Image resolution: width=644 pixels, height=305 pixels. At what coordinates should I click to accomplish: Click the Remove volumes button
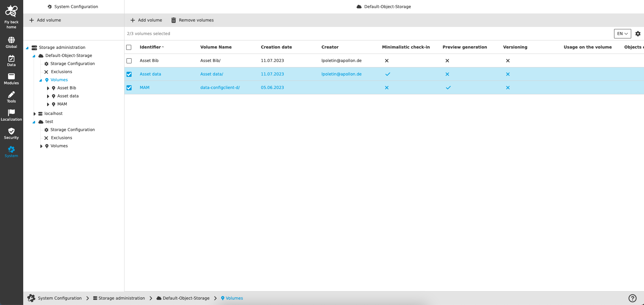(192, 20)
